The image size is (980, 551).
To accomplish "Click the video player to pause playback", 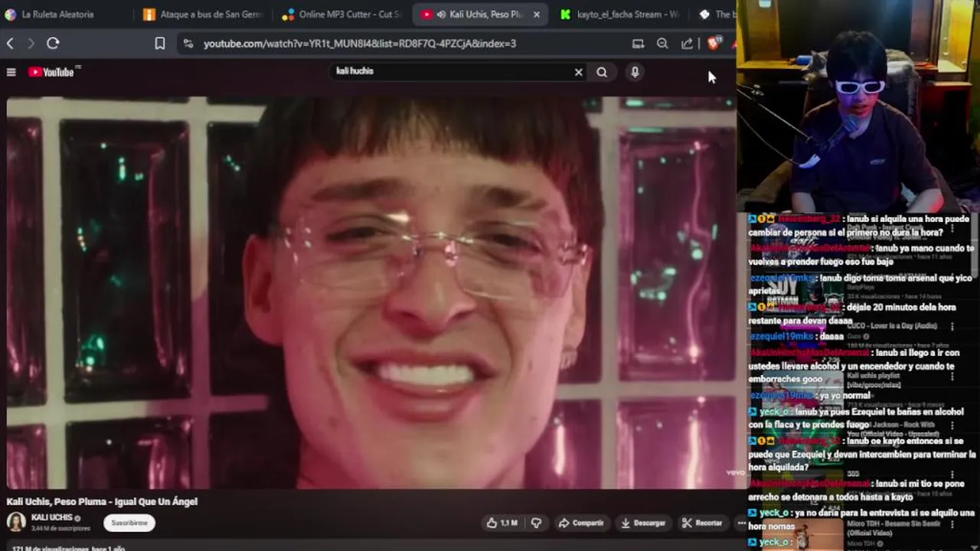I will pos(371,291).
